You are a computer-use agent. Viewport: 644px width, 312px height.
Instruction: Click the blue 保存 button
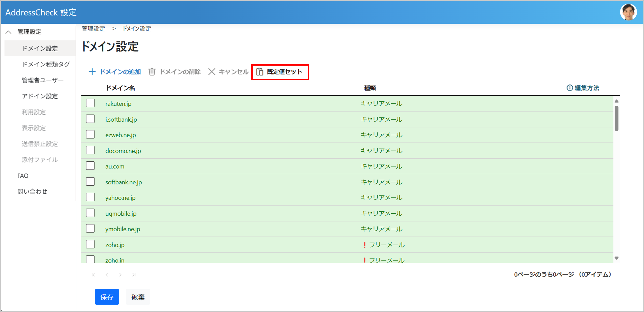coord(107,297)
